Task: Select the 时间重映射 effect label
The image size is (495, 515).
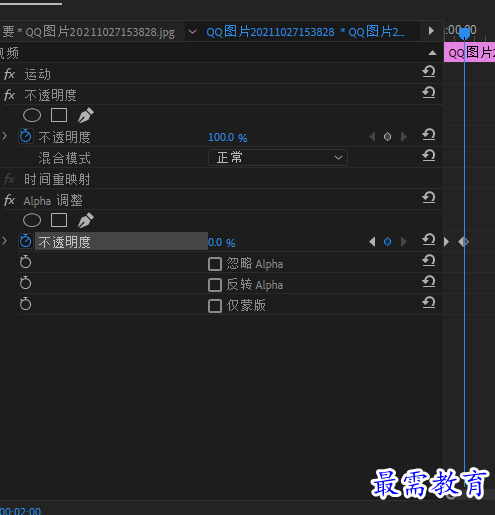Action: click(x=57, y=179)
